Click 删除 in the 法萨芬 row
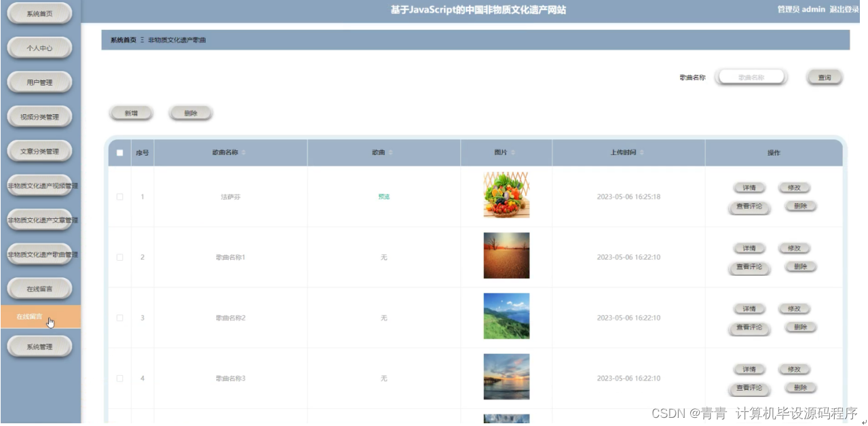The height and width of the screenshot is (426, 868). click(800, 207)
